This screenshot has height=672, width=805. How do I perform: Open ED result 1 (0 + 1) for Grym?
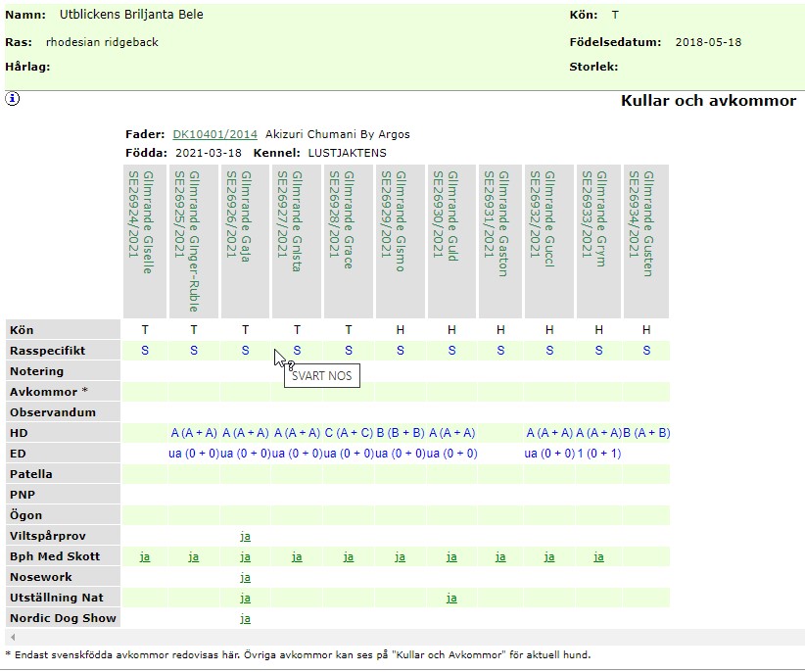[x=598, y=454]
